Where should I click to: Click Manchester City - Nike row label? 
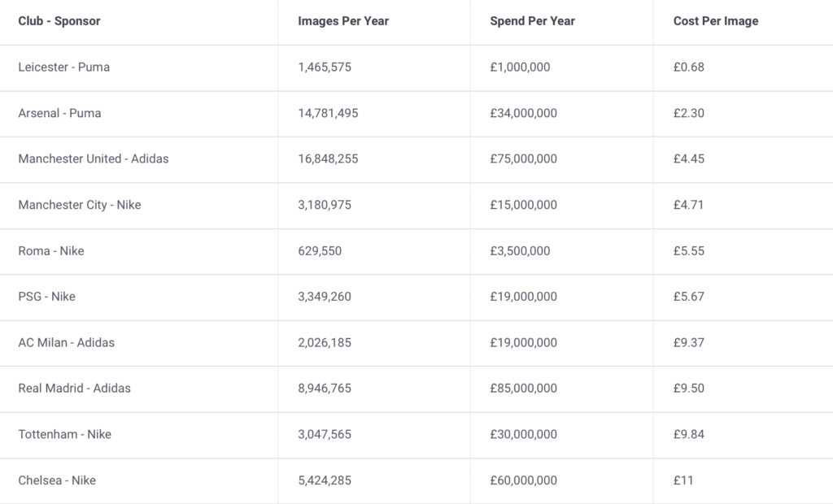coord(80,205)
